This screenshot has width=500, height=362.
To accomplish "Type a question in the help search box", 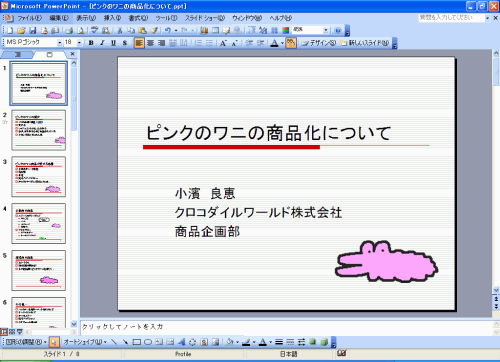I will pos(451,18).
